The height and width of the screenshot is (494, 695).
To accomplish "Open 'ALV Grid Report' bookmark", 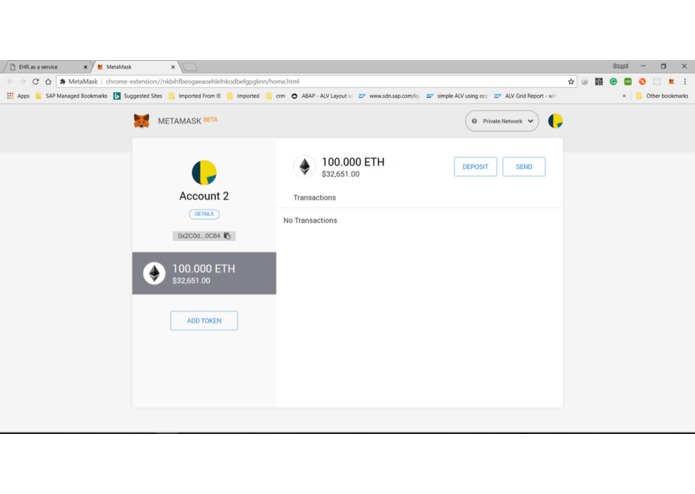I will (525, 96).
